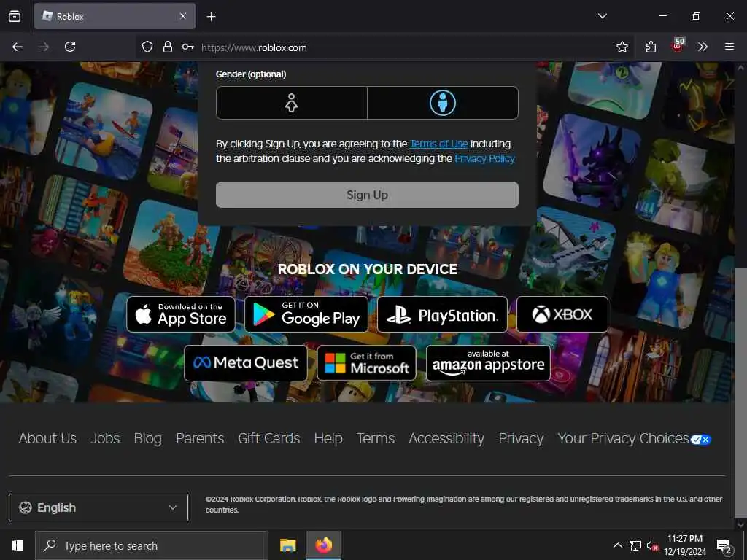Open the About Us footer link

click(47, 438)
